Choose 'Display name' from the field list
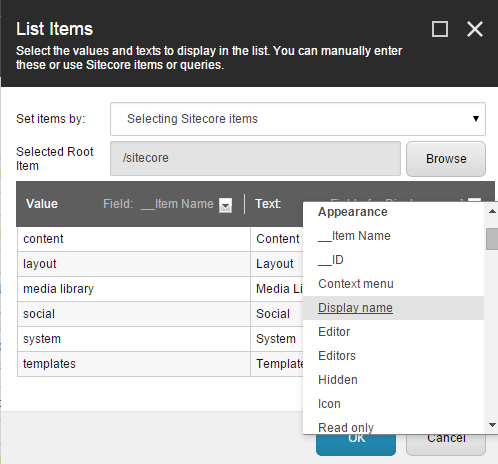This screenshot has height=464, width=498. point(393,308)
